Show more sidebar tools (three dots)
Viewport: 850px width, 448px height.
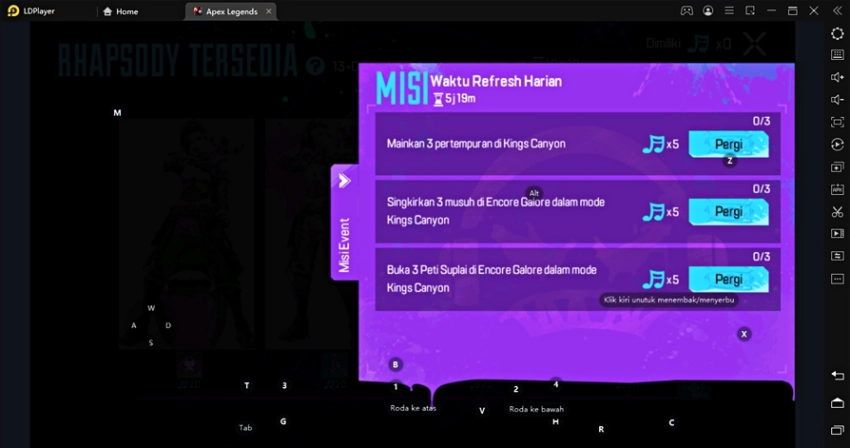837,279
